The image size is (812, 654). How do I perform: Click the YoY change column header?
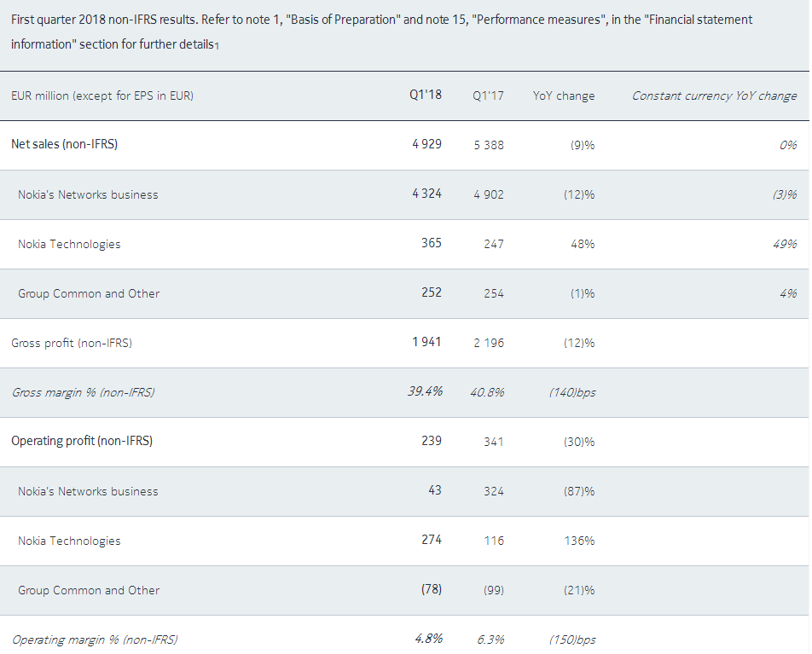click(x=564, y=95)
